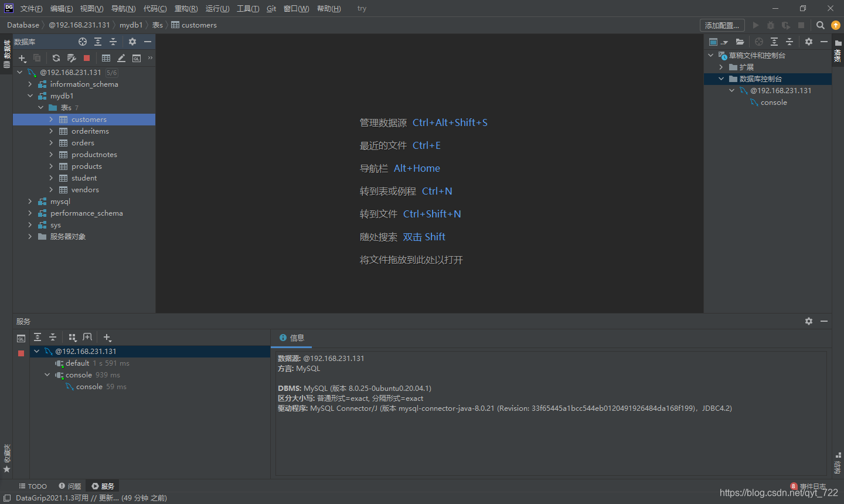
Task: Click 服务 tool window button at bottom
Action: coord(103,486)
